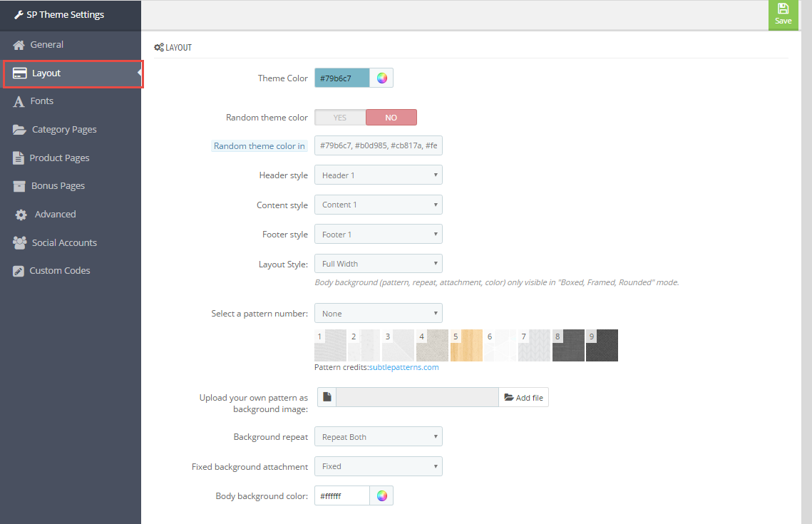Go to General settings menu
The width and height of the screenshot is (812, 524).
pos(71,45)
